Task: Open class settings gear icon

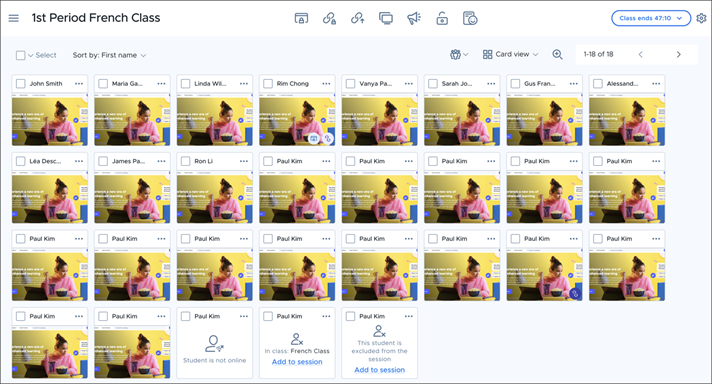Action: coord(702,18)
